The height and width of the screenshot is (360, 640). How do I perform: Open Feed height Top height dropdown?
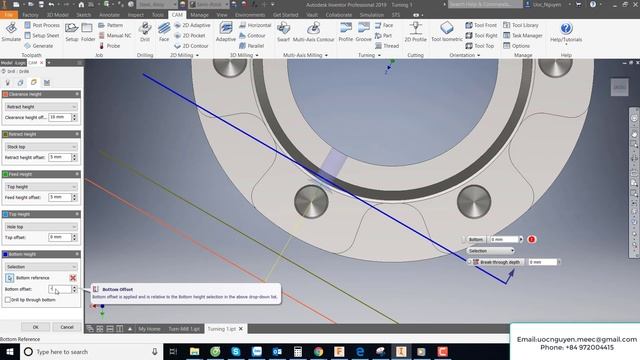41,187
